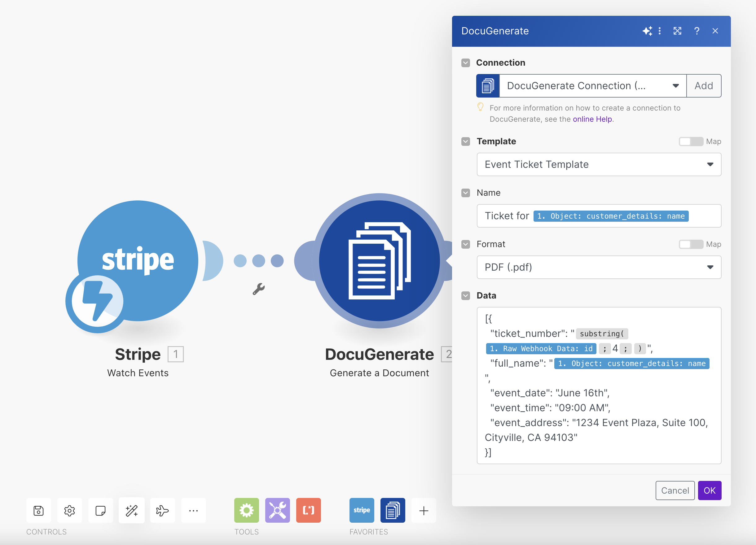756x545 pixels.
Task: Click into the Name input field
Action: (x=599, y=216)
